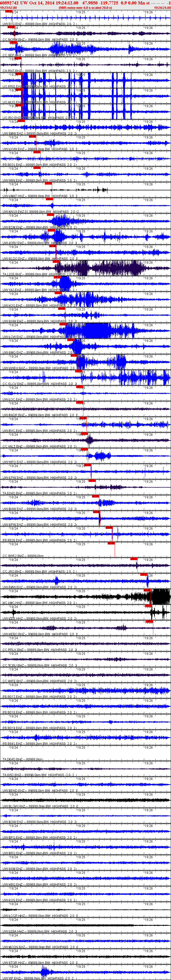The width and height of the screenshot is (171, 980).
Task: Click the coordinates text '47.9850 -119.7725'
Action: (x=100, y=3)
